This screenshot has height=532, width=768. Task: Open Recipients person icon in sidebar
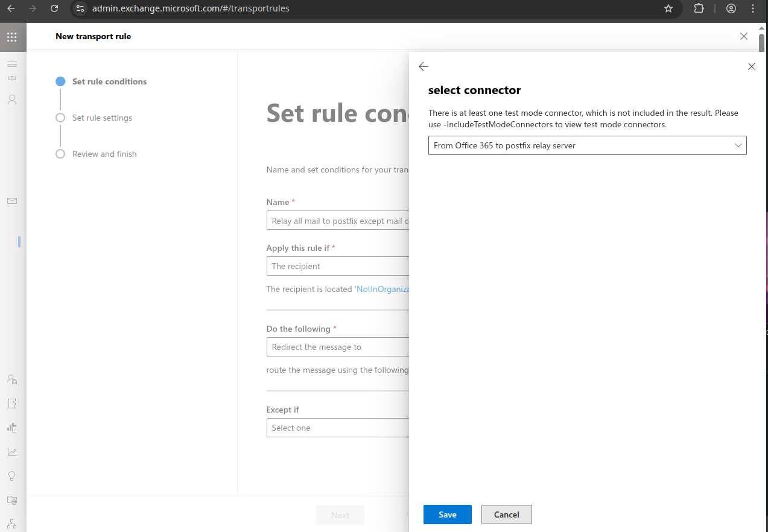12,100
